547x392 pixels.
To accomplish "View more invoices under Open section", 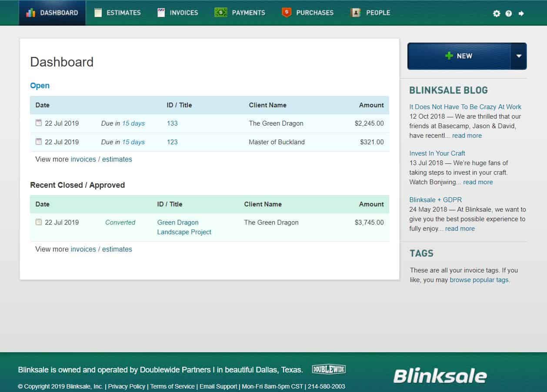I will 83,159.
